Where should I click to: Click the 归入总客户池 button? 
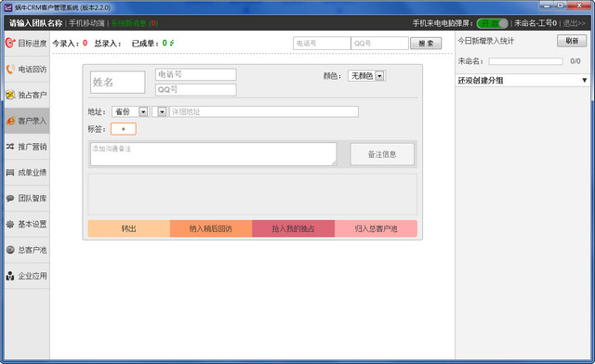[x=376, y=228]
